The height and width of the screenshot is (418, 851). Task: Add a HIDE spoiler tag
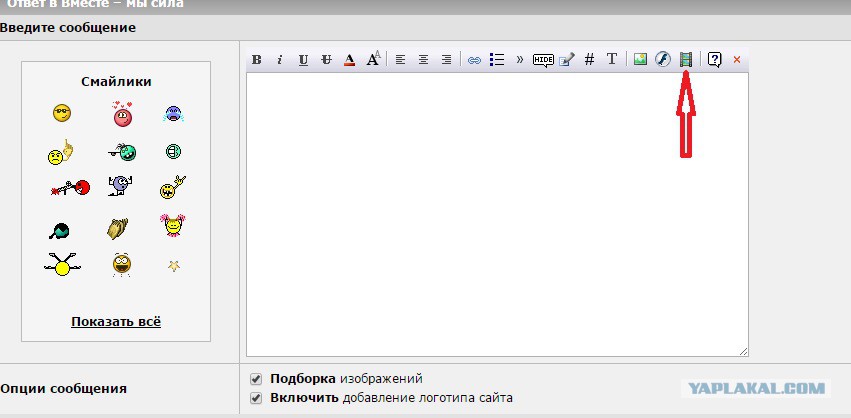543,60
